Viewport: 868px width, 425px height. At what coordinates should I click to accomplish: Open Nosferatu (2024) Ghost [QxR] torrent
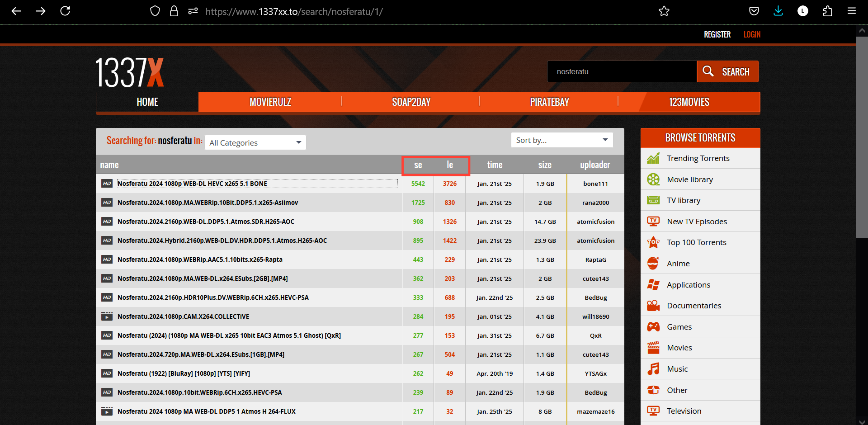point(229,335)
